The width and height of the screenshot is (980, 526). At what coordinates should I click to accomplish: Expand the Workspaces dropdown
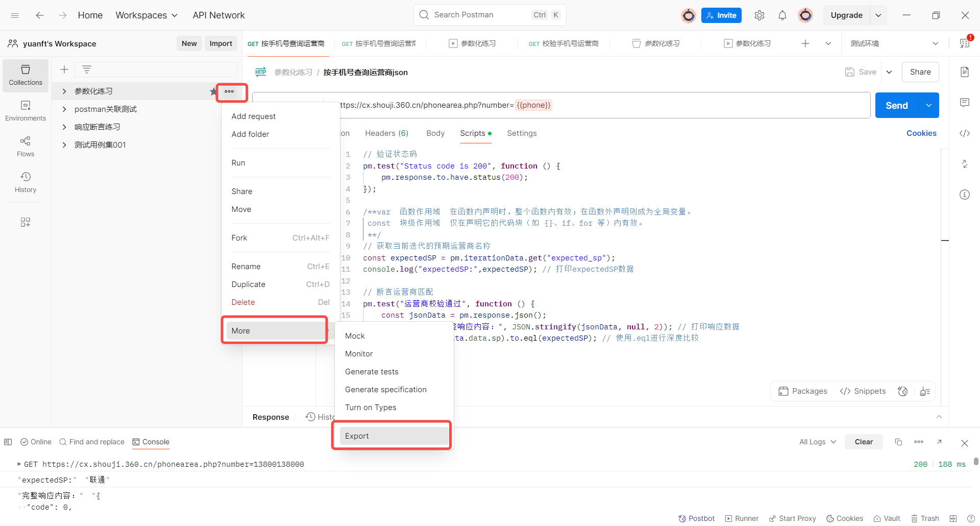coord(146,15)
